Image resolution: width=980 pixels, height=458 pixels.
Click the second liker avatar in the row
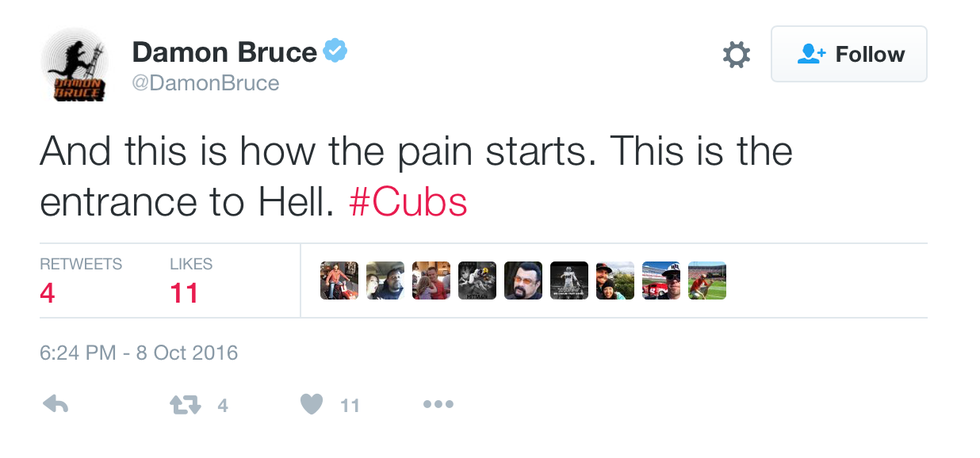tap(385, 281)
